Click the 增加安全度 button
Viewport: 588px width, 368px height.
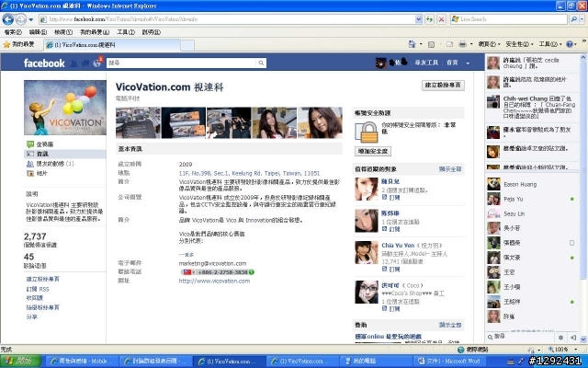[x=373, y=151]
